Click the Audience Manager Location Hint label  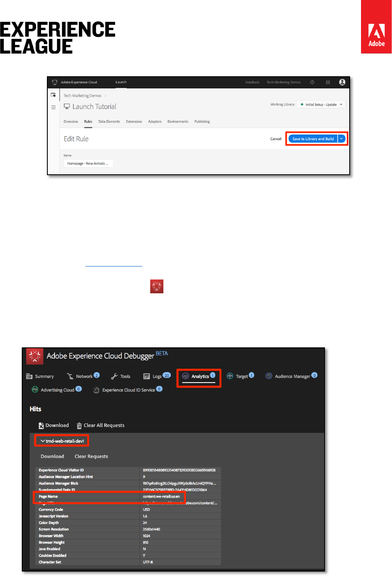click(x=66, y=477)
